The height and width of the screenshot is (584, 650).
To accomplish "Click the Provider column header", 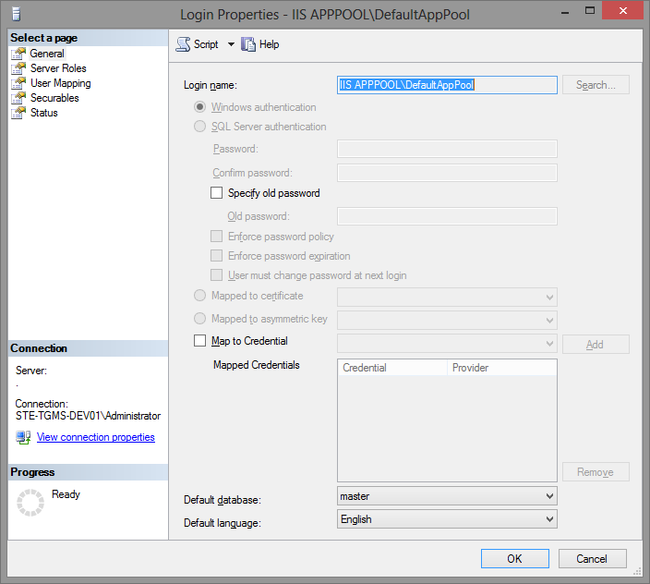I will click(502, 368).
